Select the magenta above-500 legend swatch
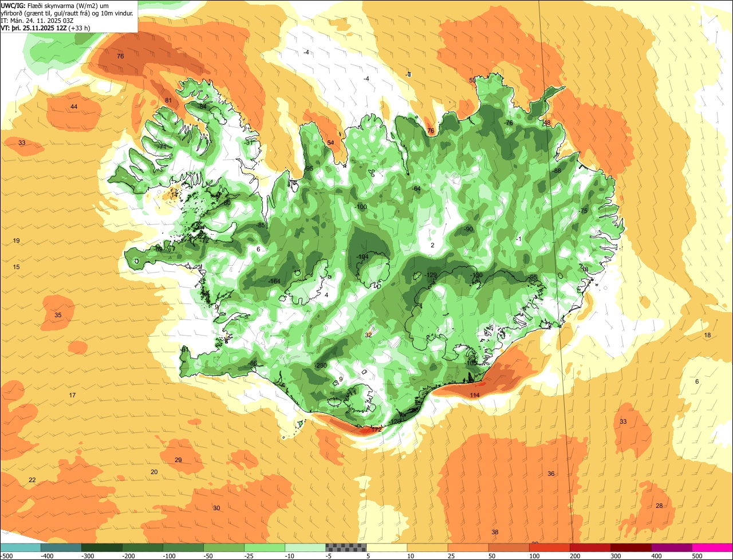This screenshot has width=733, height=560. click(712, 547)
